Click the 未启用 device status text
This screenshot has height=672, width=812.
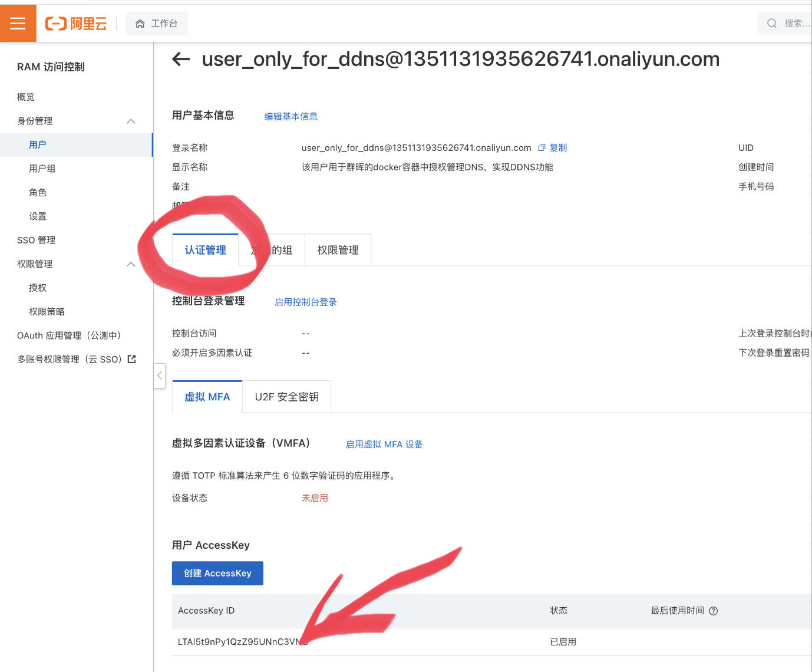[315, 498]
